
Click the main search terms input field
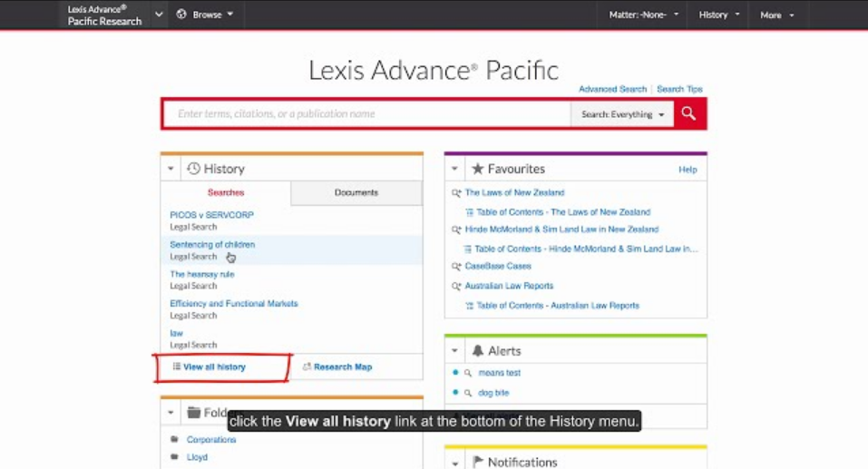(367, 114)
